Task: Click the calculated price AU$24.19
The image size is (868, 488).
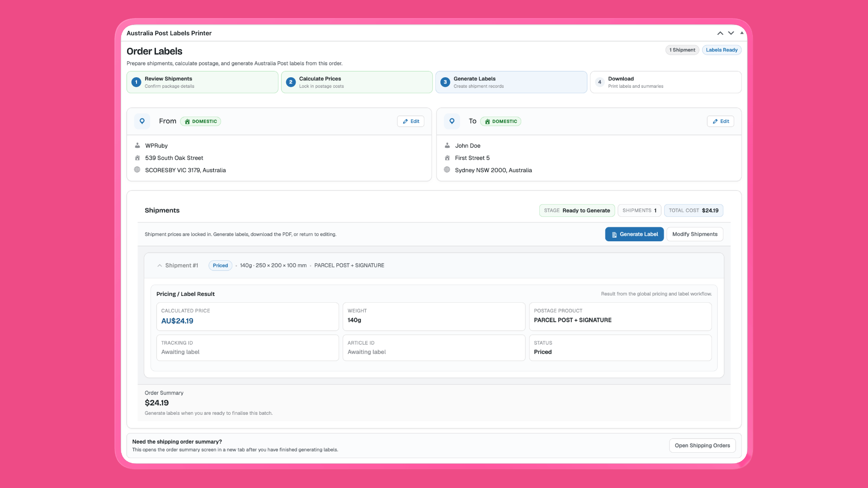Action: (x=177, y=321)
